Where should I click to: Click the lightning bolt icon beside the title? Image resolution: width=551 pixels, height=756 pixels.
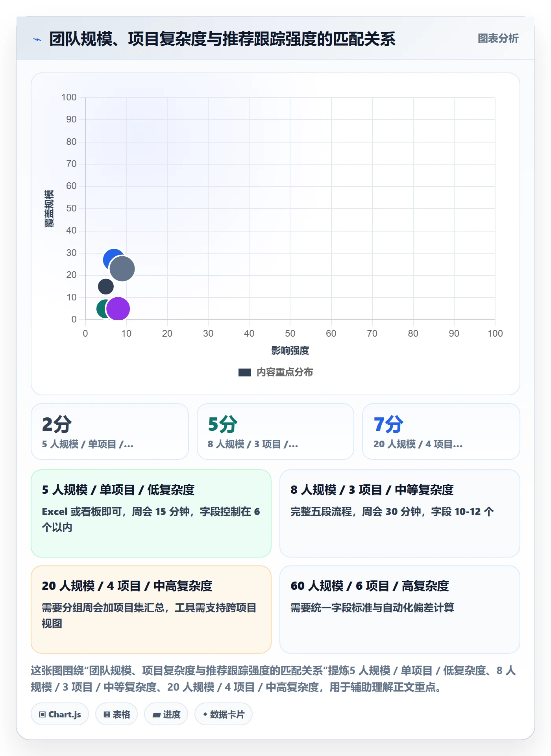37,39
